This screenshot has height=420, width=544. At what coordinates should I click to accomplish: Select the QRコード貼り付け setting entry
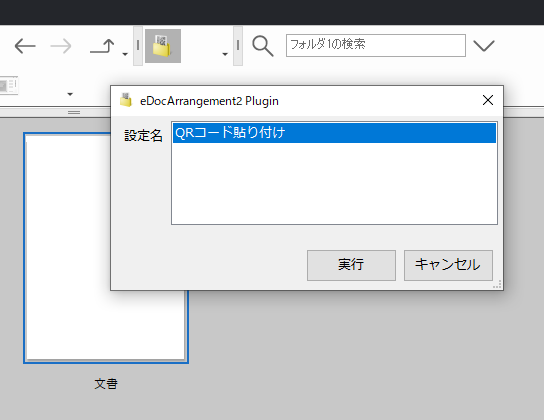(x=334, y=133)
